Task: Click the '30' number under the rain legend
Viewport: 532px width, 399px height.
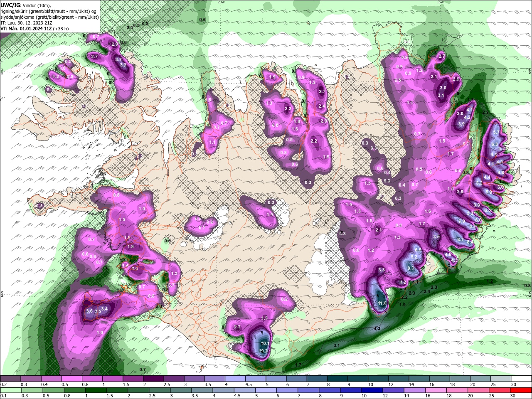Action: coord(513,396)
